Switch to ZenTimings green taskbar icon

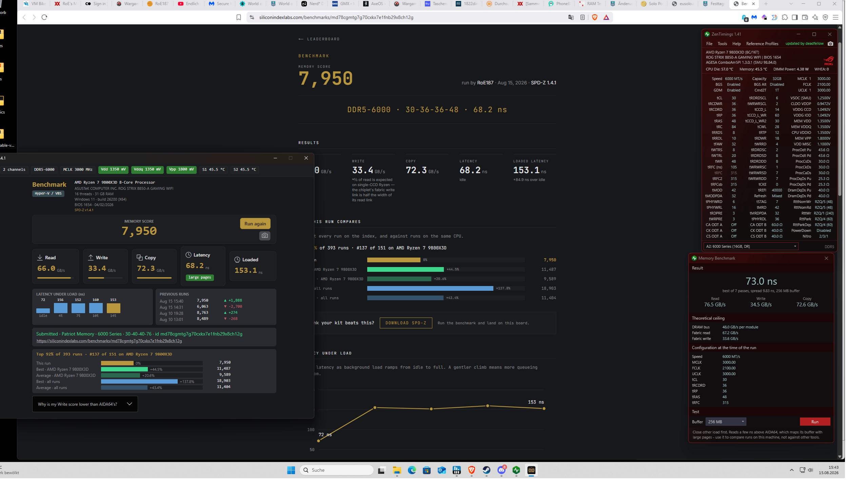point(516,470)
